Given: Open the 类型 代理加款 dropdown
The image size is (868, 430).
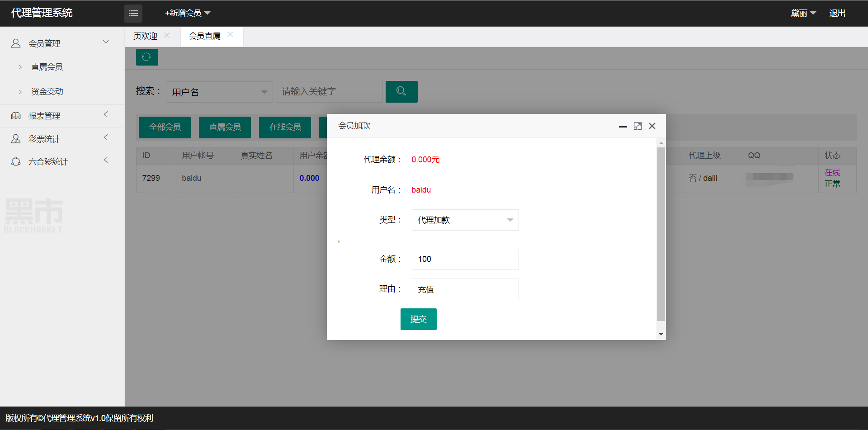Looking at the screenshot, I should [x=465, y=220].
